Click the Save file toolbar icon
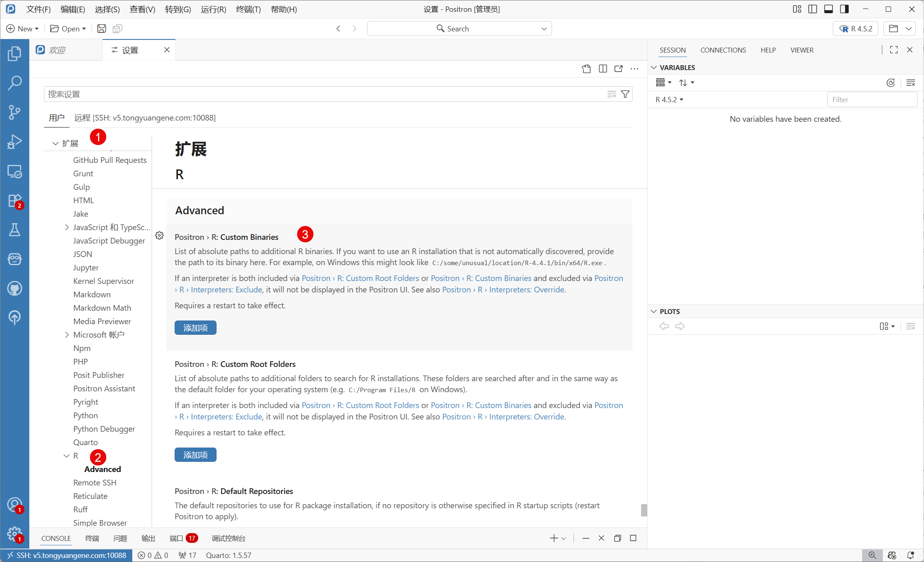Image resolution: width=924 pixels, height=562 pixels. point(102,29)
